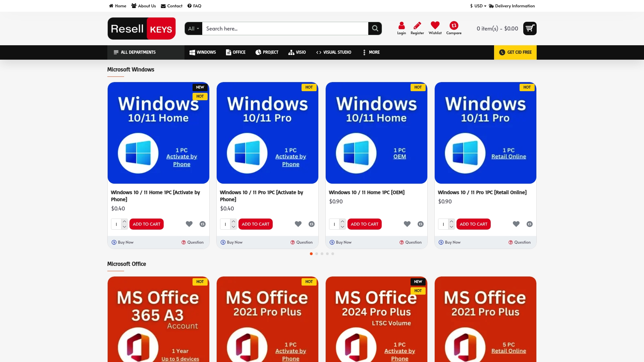Select the last carousel pagination dot
The width and height of the screenshot is (644, 362).
click(333, 254)
